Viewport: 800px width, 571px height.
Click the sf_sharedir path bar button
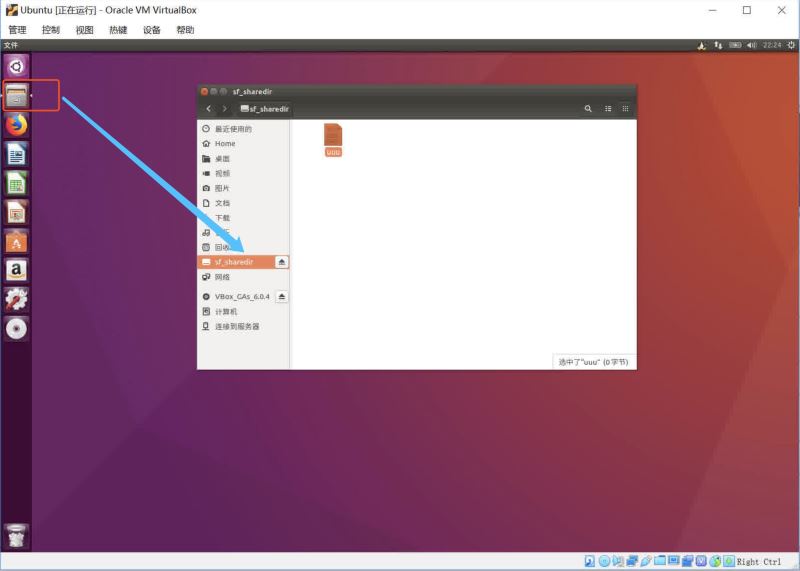click(265, 108)
